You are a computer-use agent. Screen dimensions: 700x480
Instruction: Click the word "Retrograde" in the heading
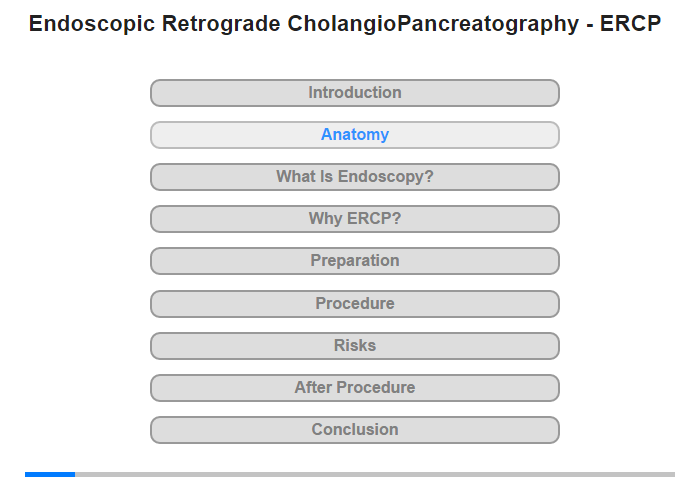[221, 24]
